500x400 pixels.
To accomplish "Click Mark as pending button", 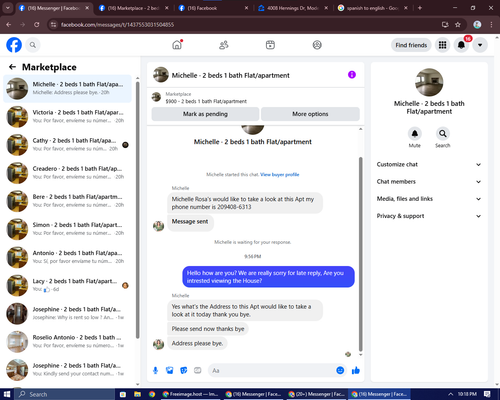I will 205,114.
